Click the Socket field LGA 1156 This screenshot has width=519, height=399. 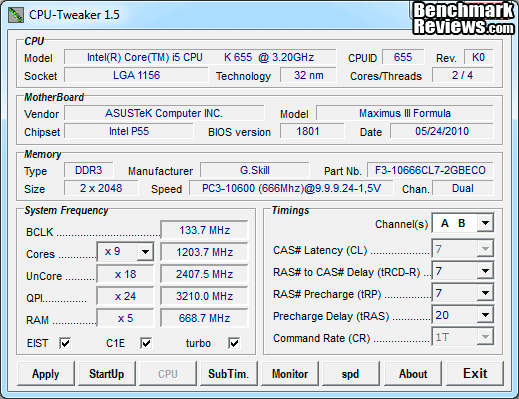pos(136,75)
